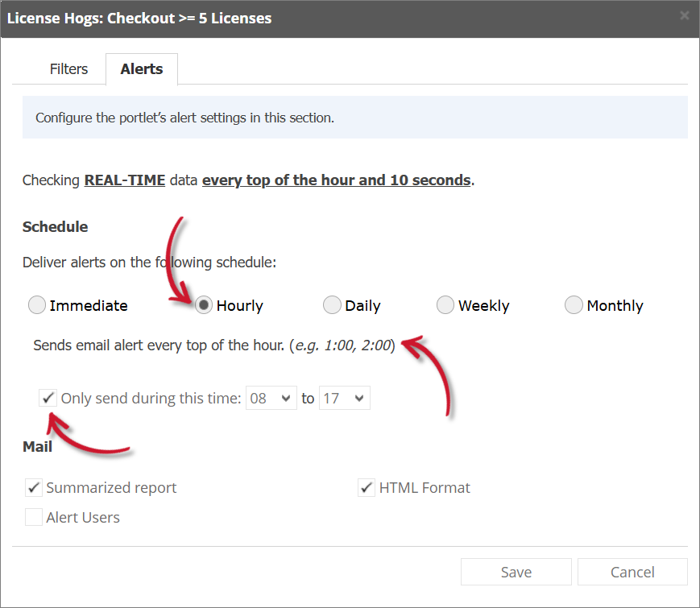Image resolution: width=700 pixels, height=608 pixels.
Task: Pick the Weekly schedule radio button
Action: (445, 305)
